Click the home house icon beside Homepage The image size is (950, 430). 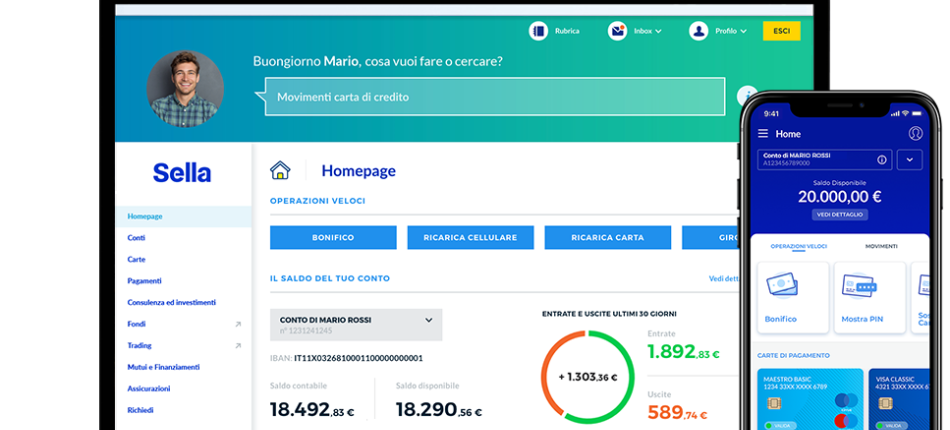click(280, 171)
